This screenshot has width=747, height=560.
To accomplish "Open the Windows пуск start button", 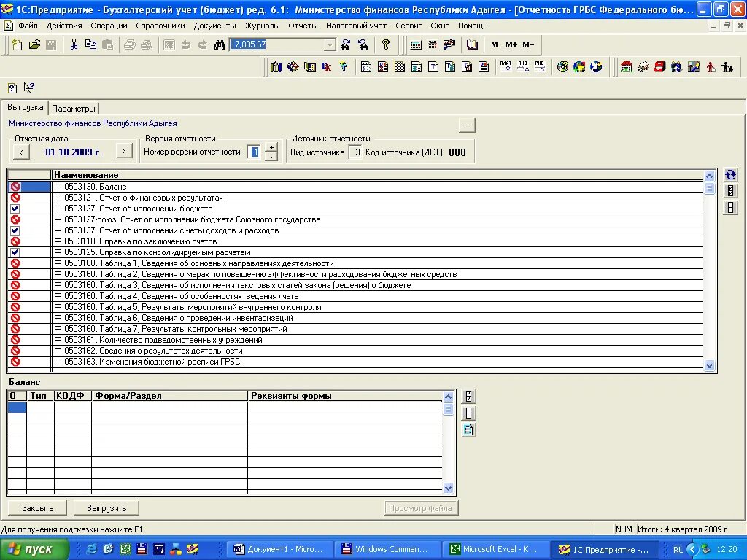I will [x=34, y=549].
